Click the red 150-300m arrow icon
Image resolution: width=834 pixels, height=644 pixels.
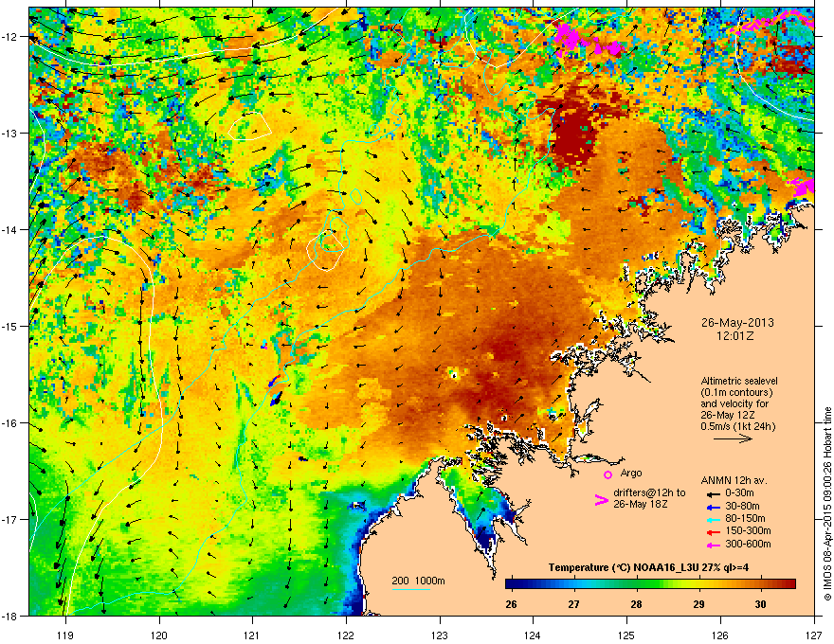point(714,532)
